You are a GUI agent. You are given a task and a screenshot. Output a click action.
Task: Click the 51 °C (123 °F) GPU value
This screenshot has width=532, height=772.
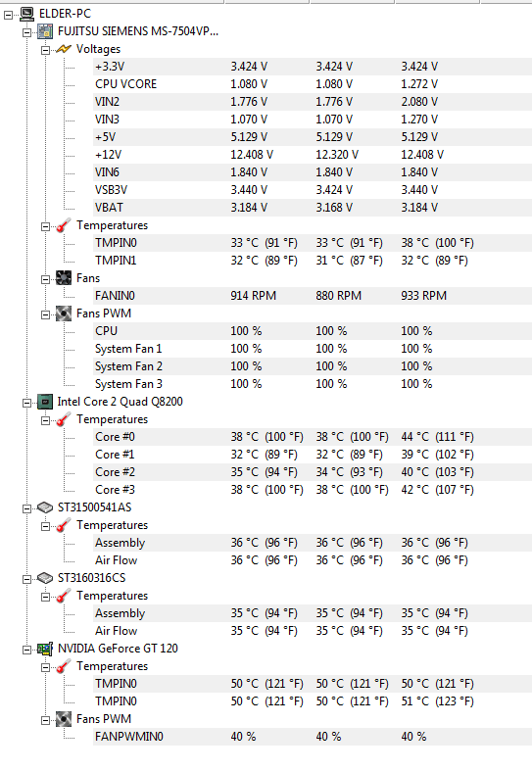[x=437, y=701]
